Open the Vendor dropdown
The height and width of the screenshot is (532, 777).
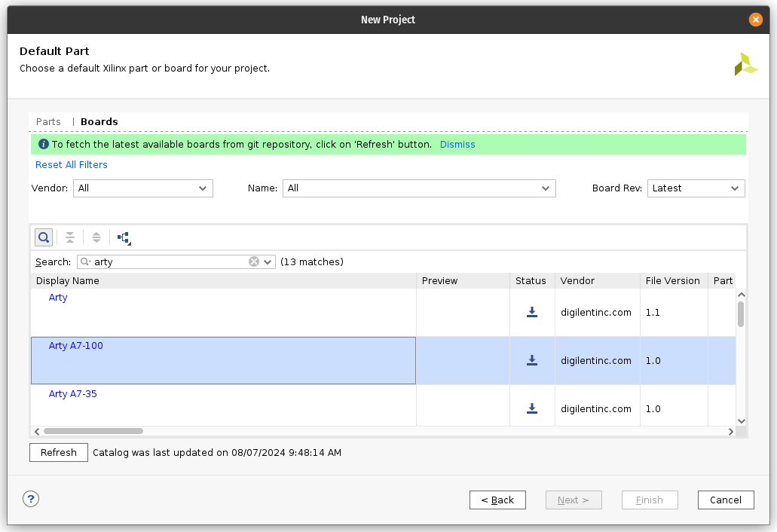(x=143, y=188)
